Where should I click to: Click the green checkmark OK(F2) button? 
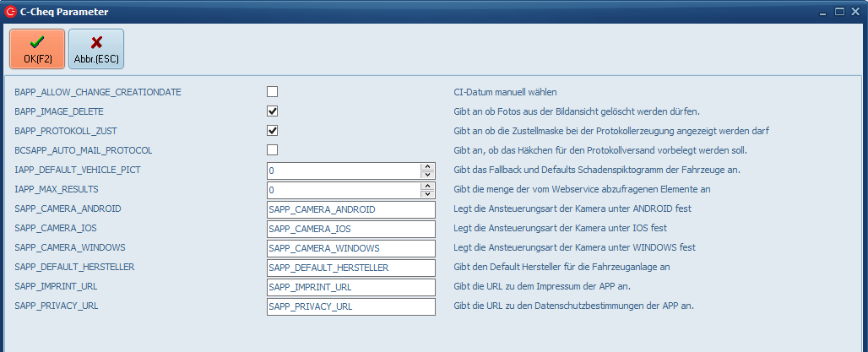[37, 49]
